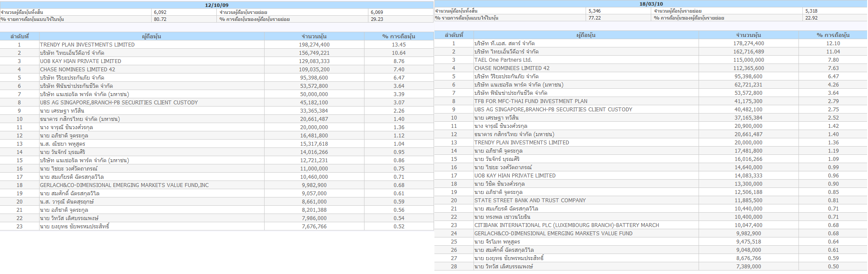The width and height of the screenshot is (868, 274).
Task: Click share count 14,083,333
Action: (749, 176)
